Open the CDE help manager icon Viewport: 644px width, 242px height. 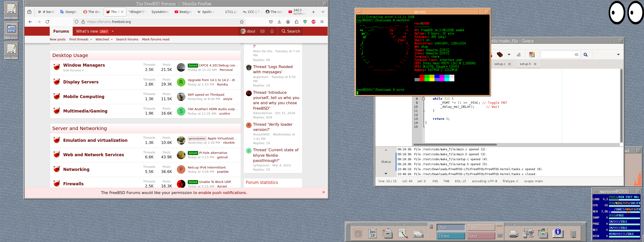coord(558,233)
